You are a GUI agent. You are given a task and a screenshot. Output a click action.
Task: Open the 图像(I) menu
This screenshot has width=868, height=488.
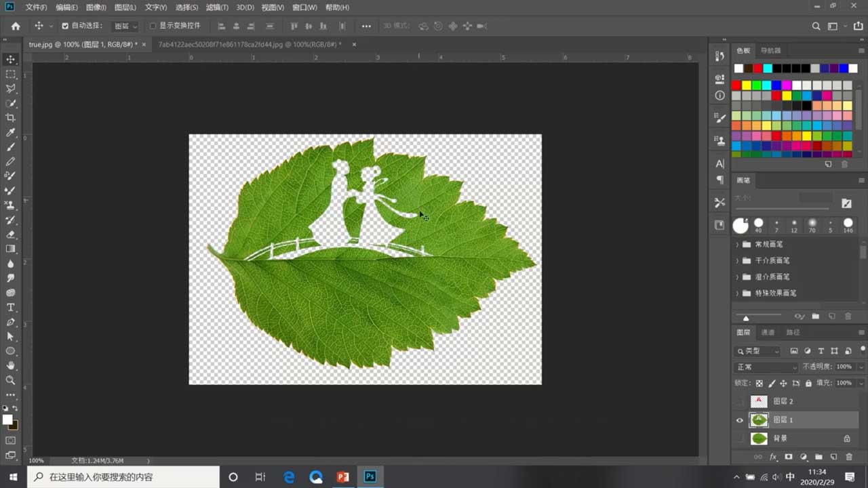pyautogui.click(x=96, y=7)
